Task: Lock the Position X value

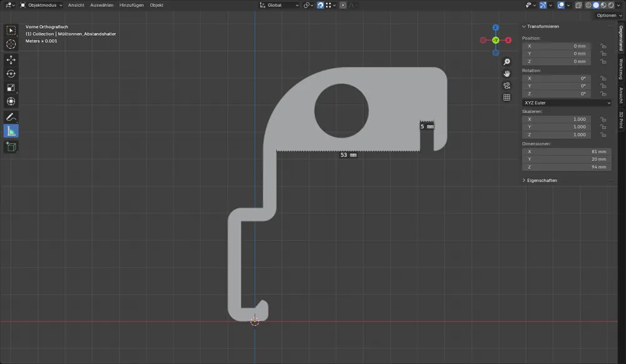Action: coord(603,46)
